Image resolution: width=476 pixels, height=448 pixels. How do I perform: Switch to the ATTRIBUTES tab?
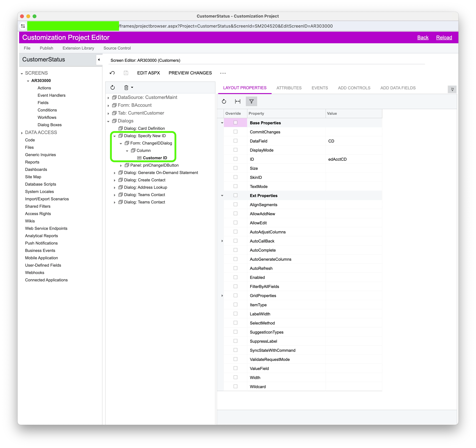(x=289, y=88)
